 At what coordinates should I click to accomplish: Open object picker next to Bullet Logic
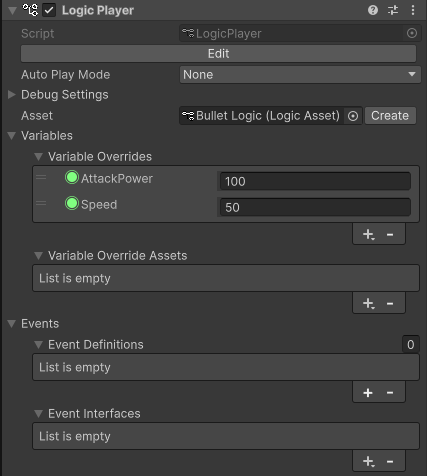[x=353, y=116]
